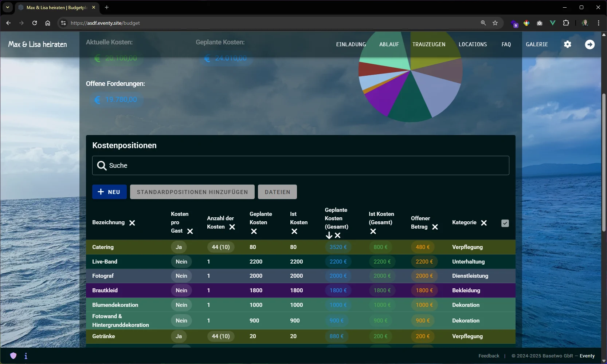Bookmark this page with the star icon
The height and width of the screenshot is (364, 607).
(x=495, y=23)
